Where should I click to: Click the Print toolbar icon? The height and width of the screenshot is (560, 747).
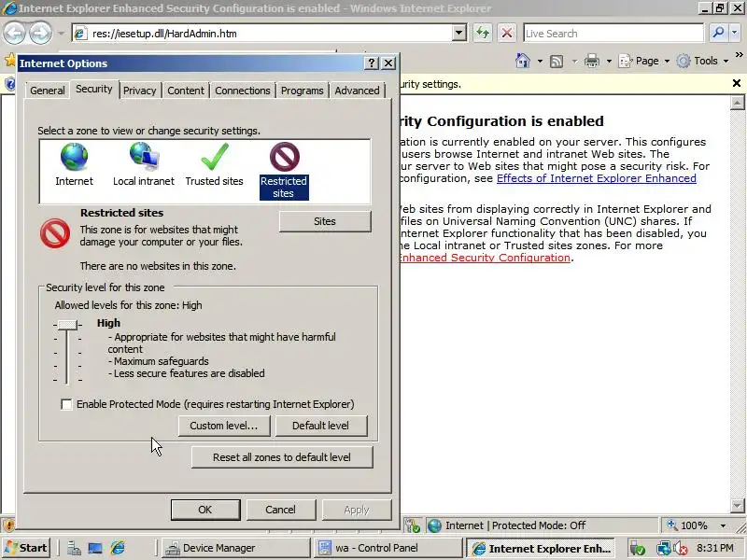[592, 62]
